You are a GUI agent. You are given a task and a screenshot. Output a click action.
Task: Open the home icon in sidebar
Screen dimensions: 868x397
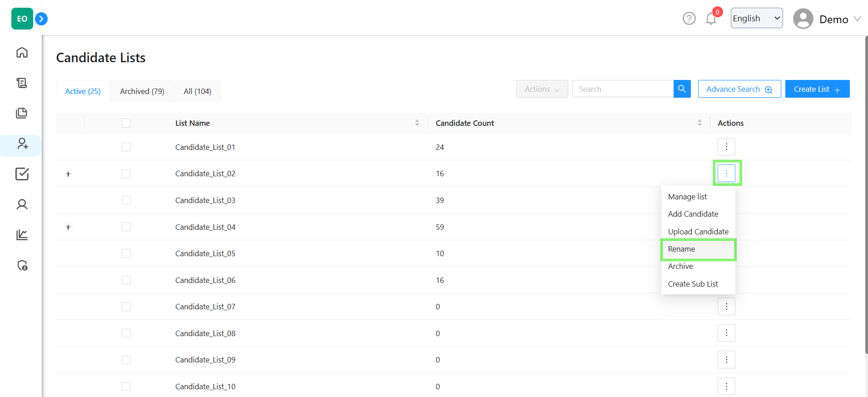point(22,53)
